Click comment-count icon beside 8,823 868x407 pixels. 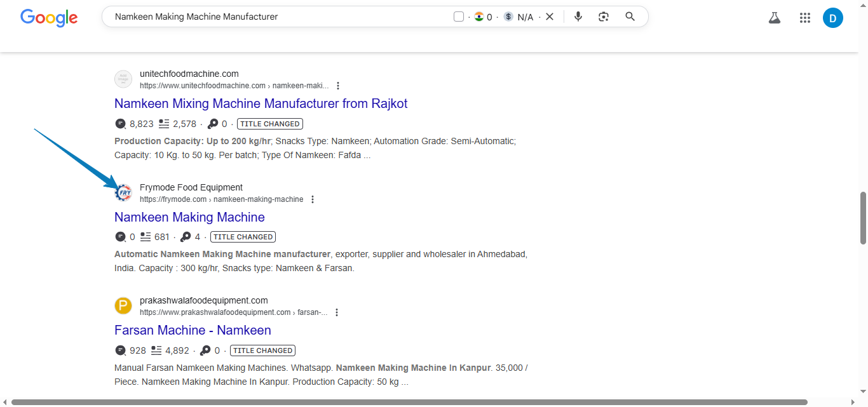[x=120, y=124]
